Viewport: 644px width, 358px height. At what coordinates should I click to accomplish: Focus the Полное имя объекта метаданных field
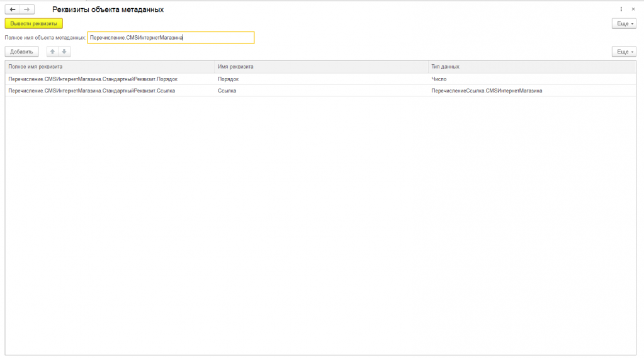coord(171,38)
